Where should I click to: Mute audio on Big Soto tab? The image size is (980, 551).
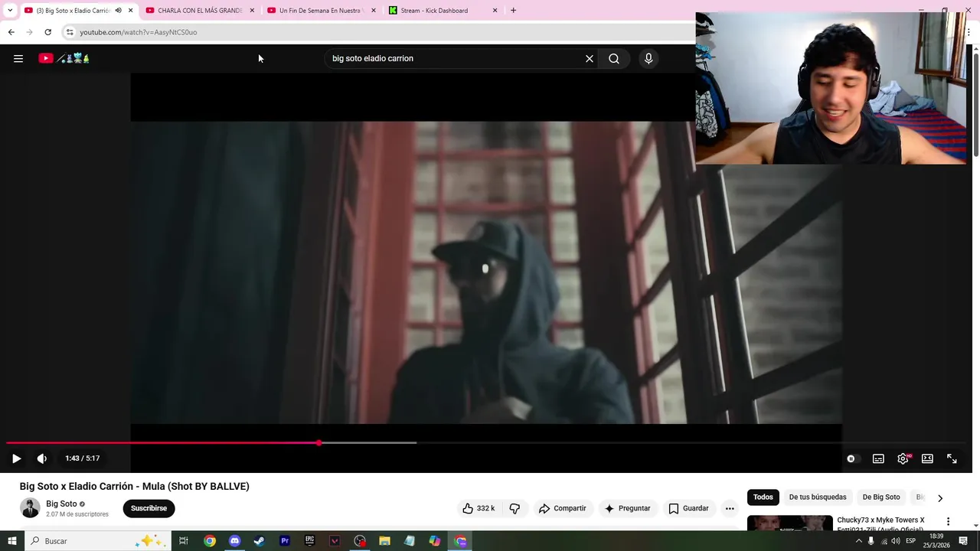point(118,11)
